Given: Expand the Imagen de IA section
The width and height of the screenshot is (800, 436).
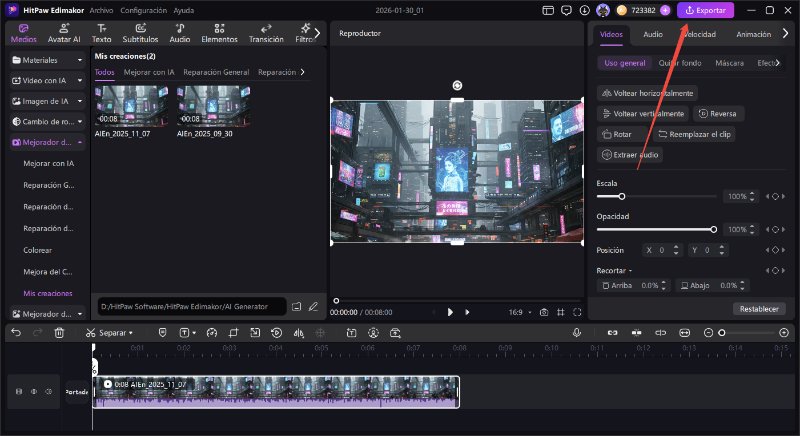Looking at the screenshot, I should [x=47, y=101].
